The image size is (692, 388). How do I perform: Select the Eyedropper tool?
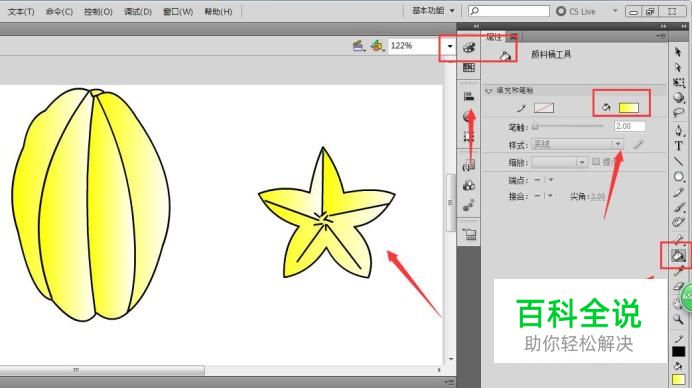(x=679, y=271)
